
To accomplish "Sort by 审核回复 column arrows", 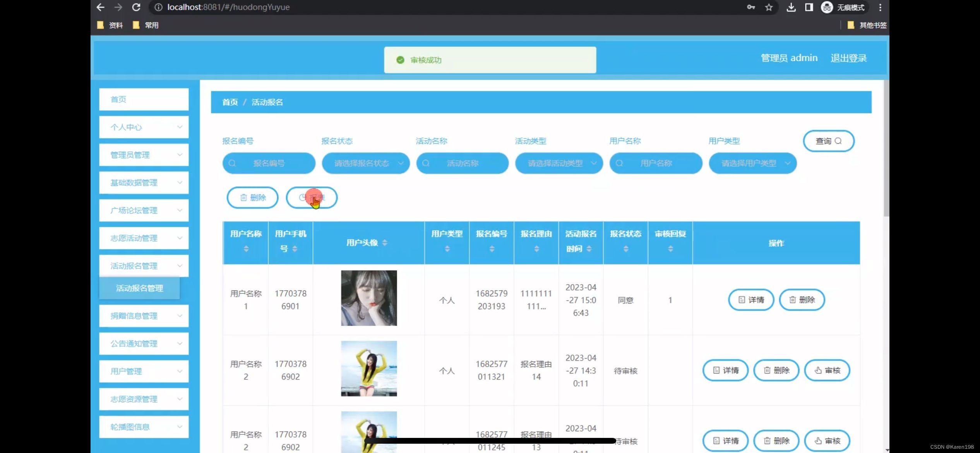I will pos(670,249).
